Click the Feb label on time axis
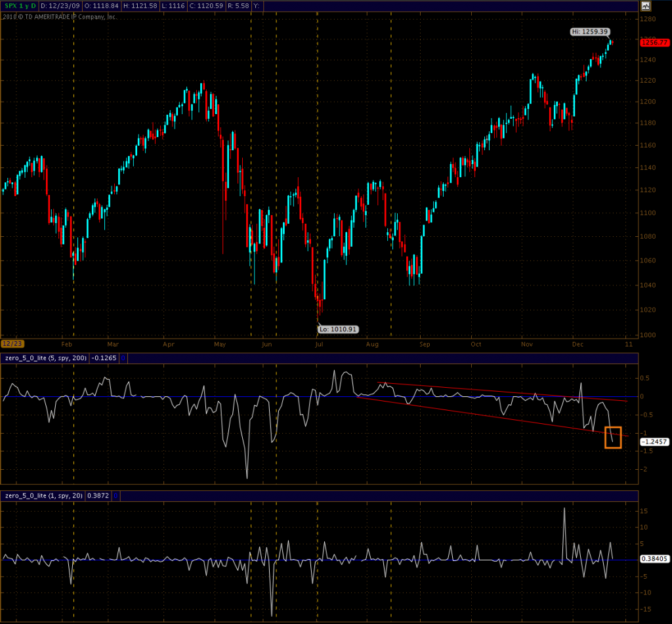The width and height of the screenshot is (672, 624). coord(66,344)
